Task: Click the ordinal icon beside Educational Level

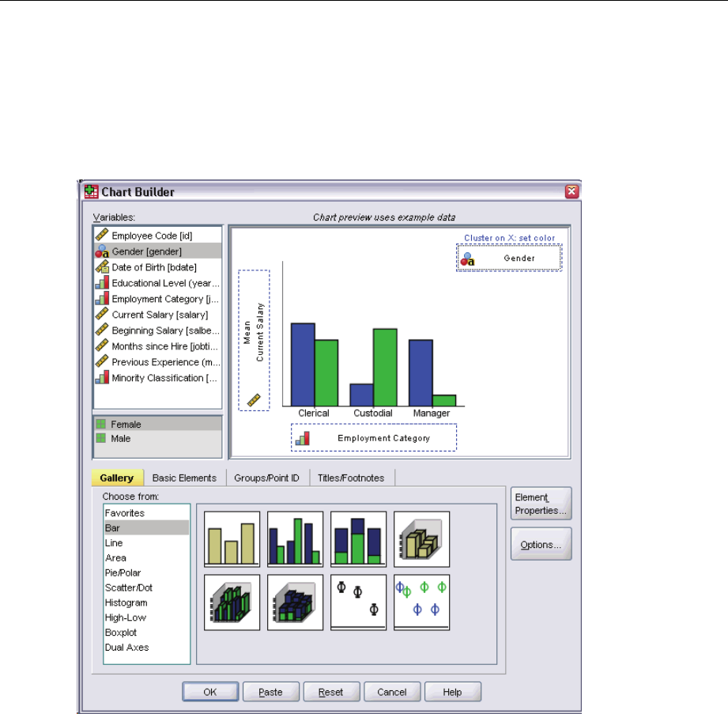Action: [102, 282]
